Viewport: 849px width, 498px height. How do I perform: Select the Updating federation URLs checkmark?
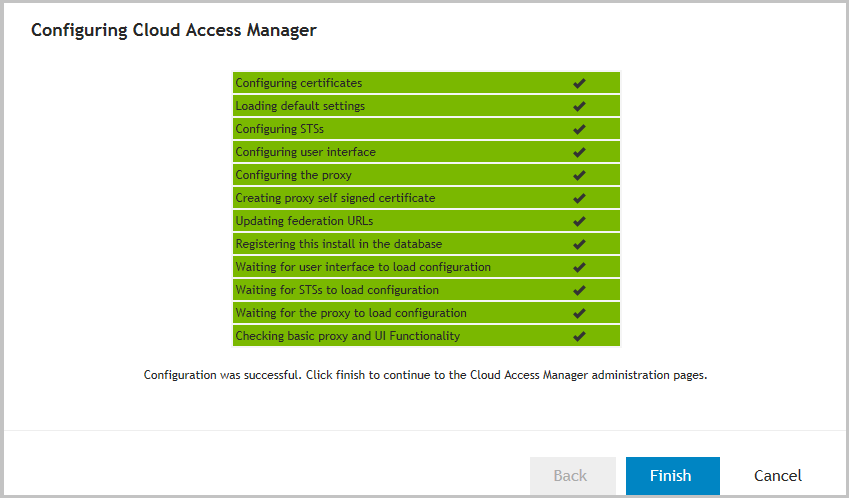579,221
